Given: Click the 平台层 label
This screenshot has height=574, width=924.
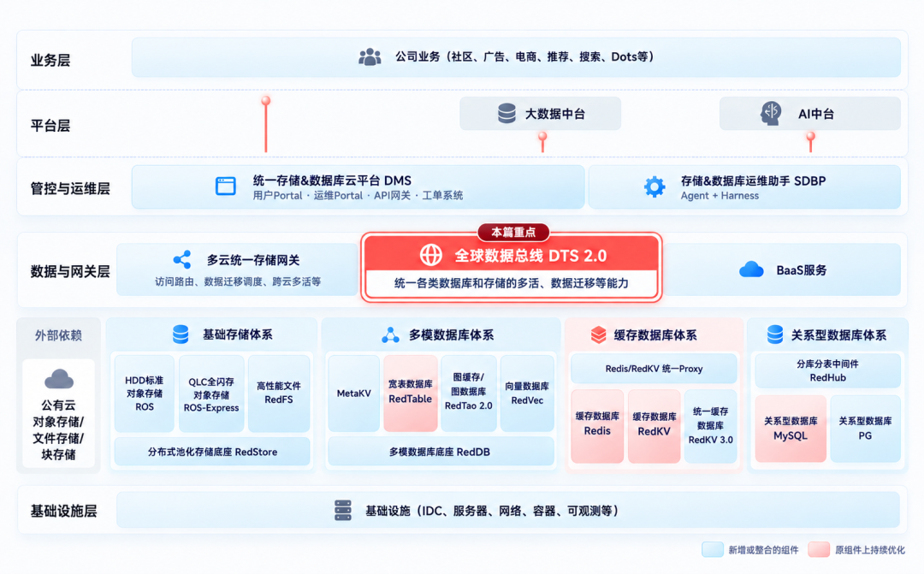Looking at the screenshot, I should point(50,126).
